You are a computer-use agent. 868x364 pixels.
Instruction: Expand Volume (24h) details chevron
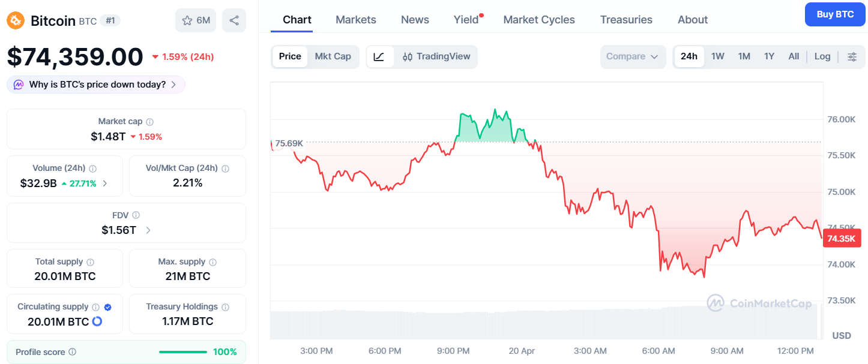[x=105, y=183]
